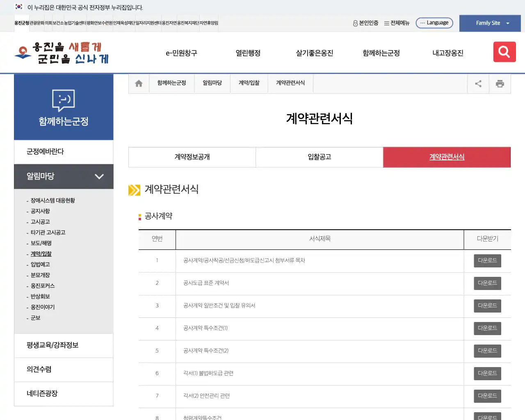525x420 pixels.
Task: Open the 고시공고 sidebar link
Action: 39,221
